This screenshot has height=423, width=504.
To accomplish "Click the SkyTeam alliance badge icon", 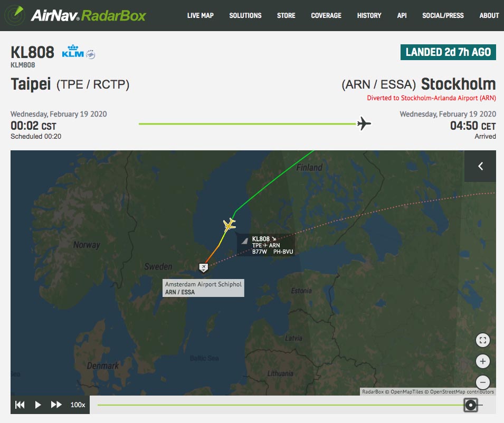I will pyautogui.click(x=91, y=55).
